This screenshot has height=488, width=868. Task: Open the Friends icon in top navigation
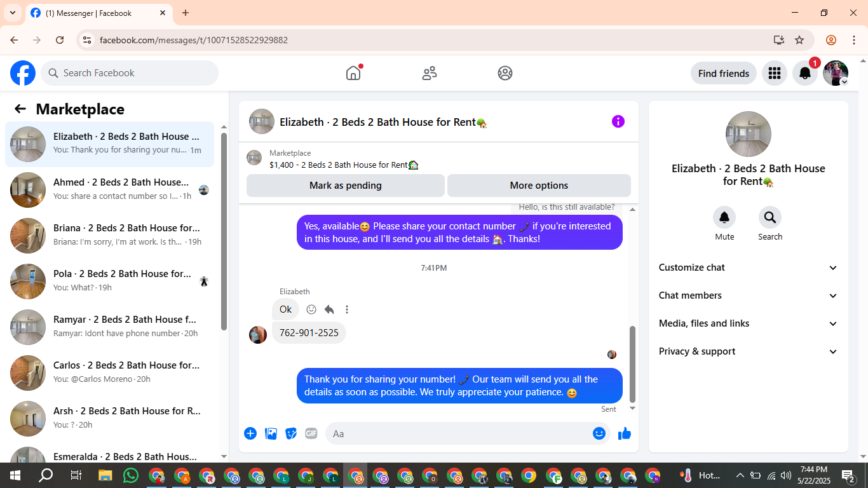tap(430, 73)
